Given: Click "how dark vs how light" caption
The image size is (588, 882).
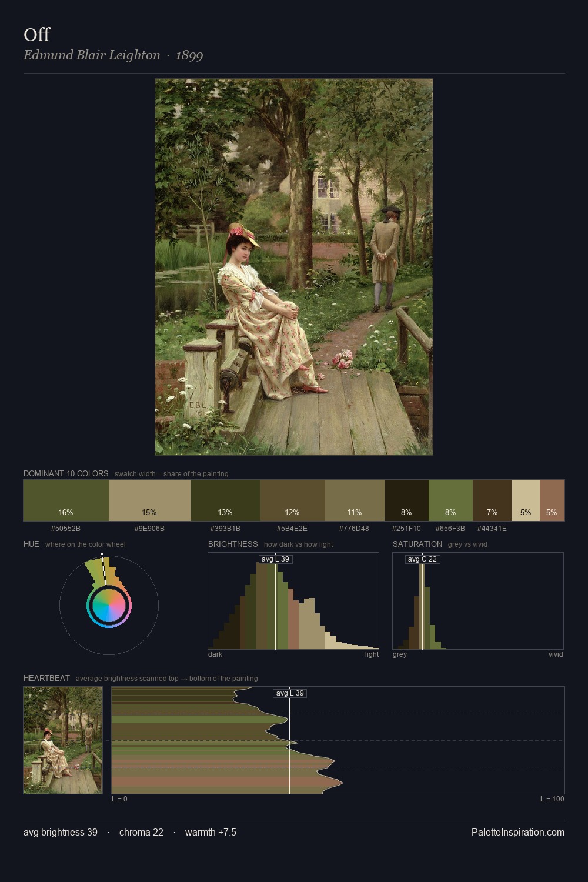Looking at the screenshot, I should point(298,544).
